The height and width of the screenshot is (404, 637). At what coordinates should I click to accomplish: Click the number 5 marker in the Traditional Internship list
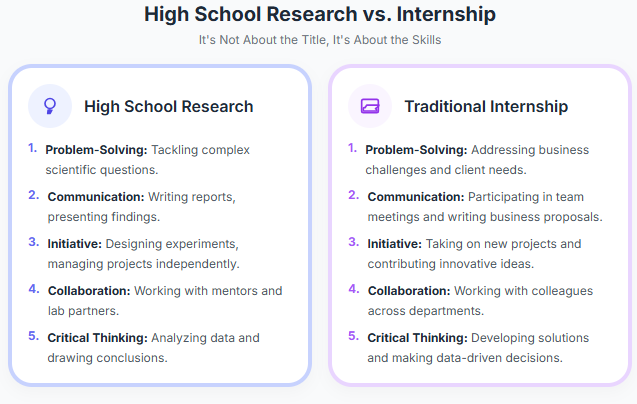pyautogui.click(x=352, y=337)
